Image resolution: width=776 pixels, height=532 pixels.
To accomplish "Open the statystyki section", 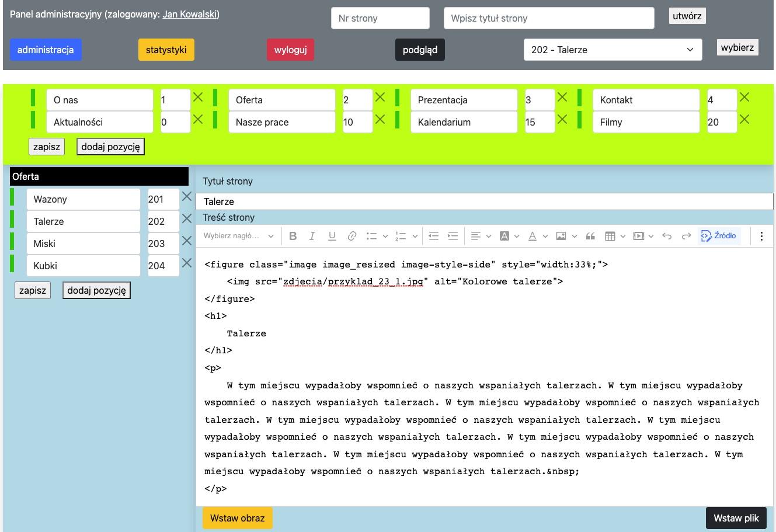I will [x=166, y=50].
